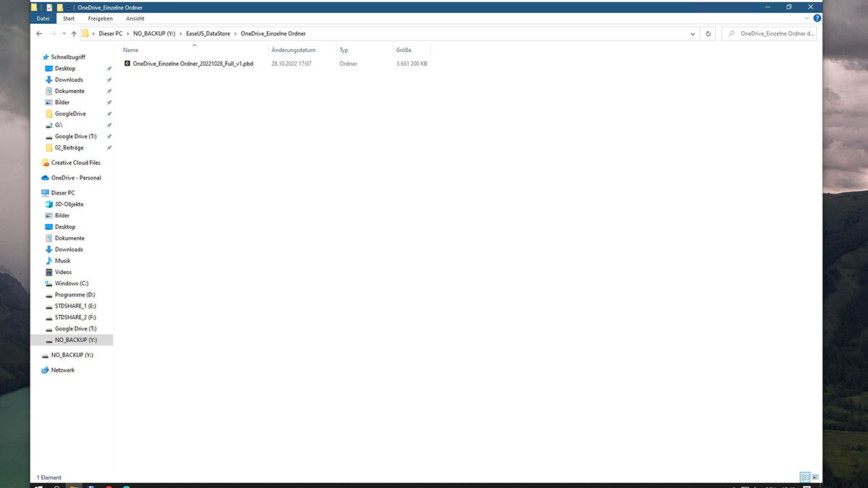Click the Ordner type cell of the file
Screen dimensions: 868x488
coord(348,64)
